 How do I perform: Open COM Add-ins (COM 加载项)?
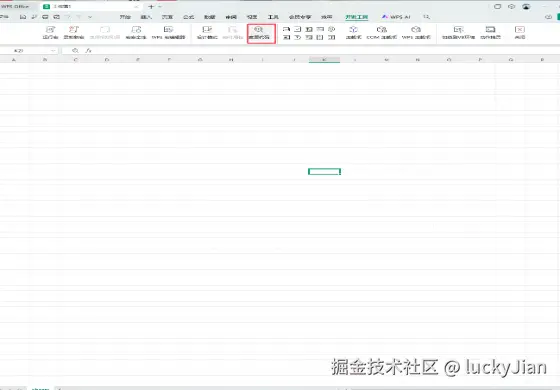tap(381, 32)
